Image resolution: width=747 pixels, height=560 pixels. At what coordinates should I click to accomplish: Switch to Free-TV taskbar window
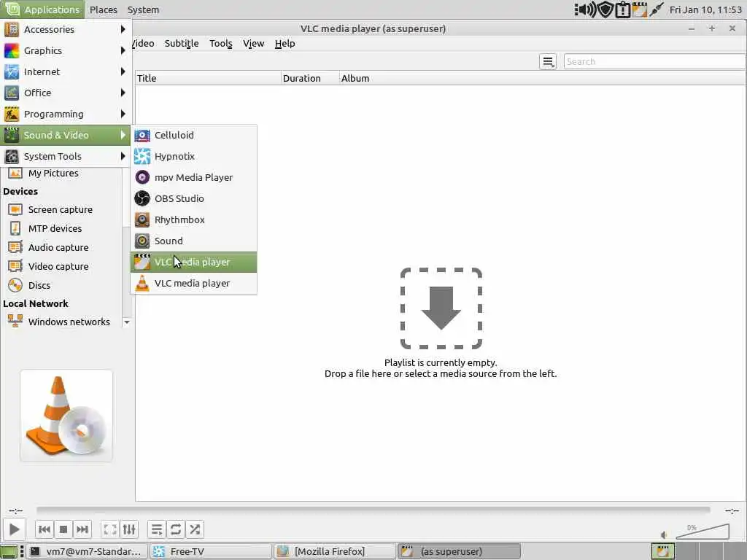pyautogui.click(x=211, y=551)
